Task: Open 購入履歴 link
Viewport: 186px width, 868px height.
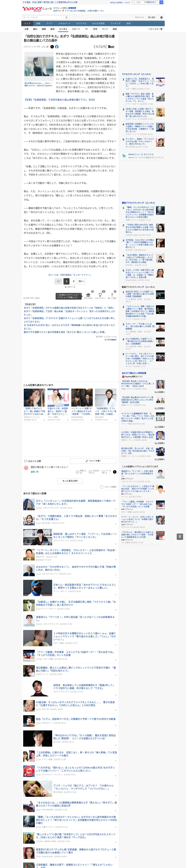Action: point(152,18)
